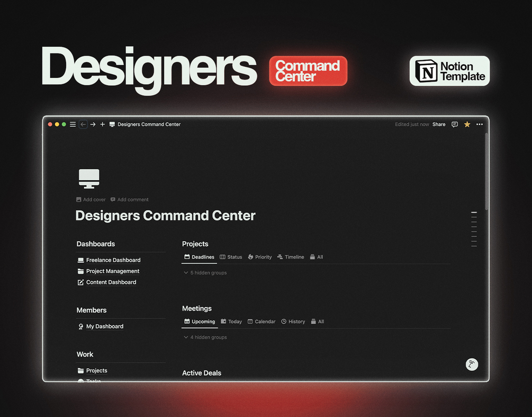The image size is (532, 417).
Task: Click the table of contents outline lines
Action: click(x=474, y=229)
